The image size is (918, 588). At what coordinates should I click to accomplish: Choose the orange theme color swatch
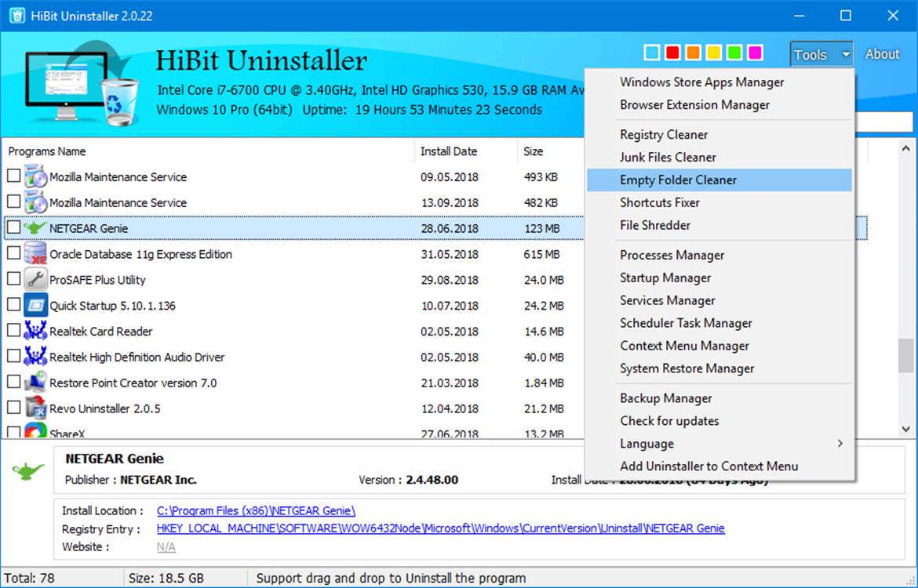tap(693, 53)
